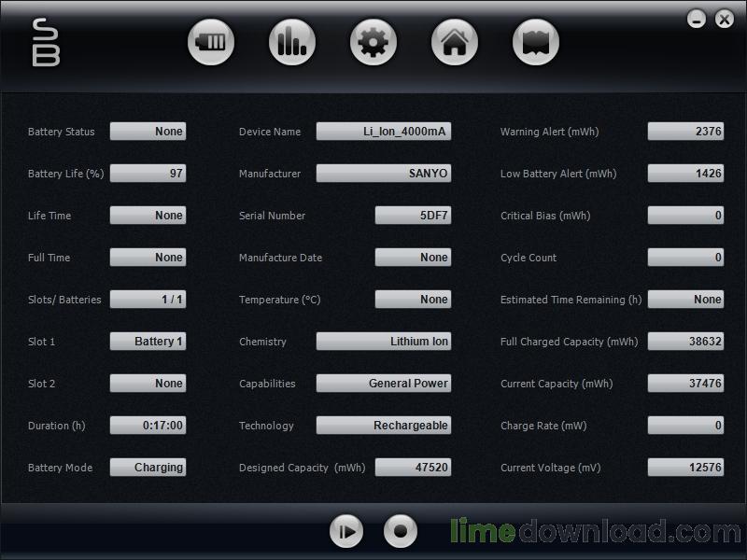
Task: Select the Slot 1 field showing Battery 1
Action: tap(148, 342)
